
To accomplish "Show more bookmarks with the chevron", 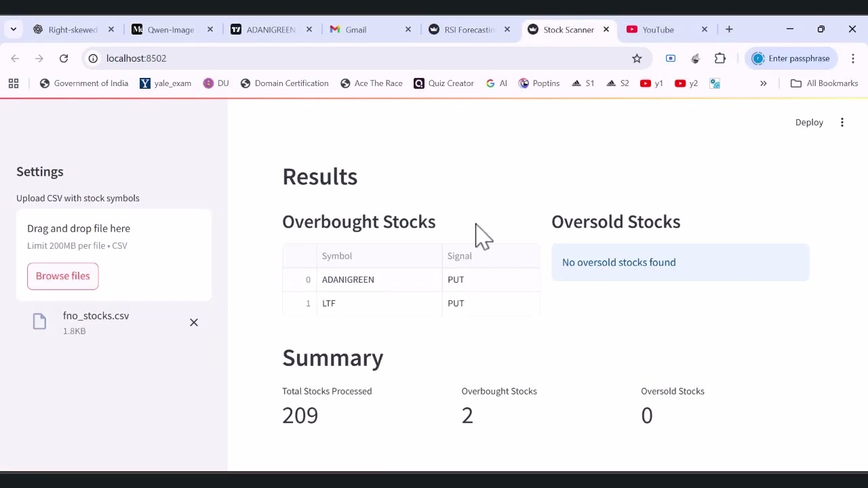I will [x=764, y=83].
